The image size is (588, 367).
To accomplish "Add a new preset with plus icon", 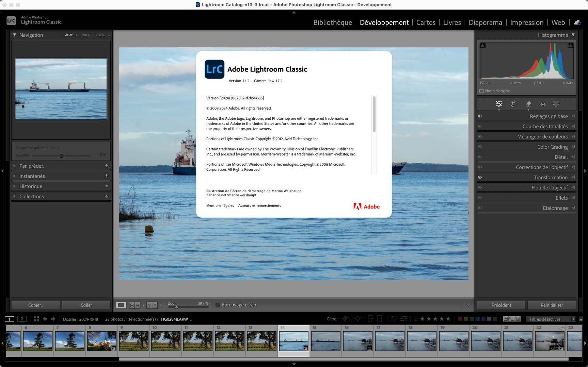I will pyautogui.click(x=107, y=166).
